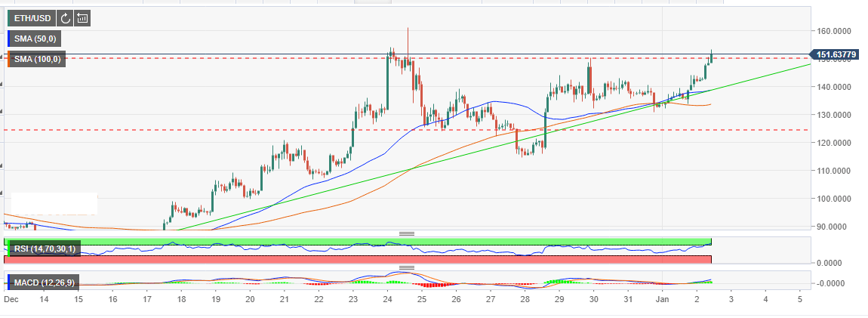Click the Dec label on the time axis
This screenshot has height=318, width=868.
10,300
